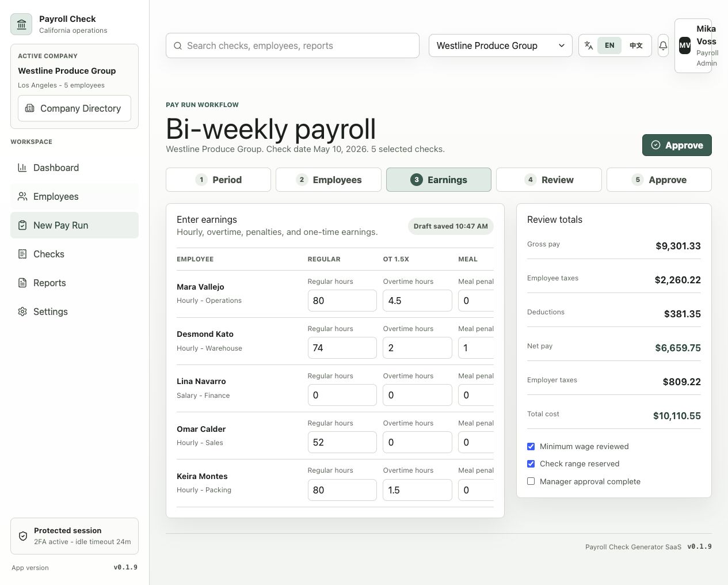
Task: Click the Draft saved 10:47 AM badge
Action: point(451,226)
